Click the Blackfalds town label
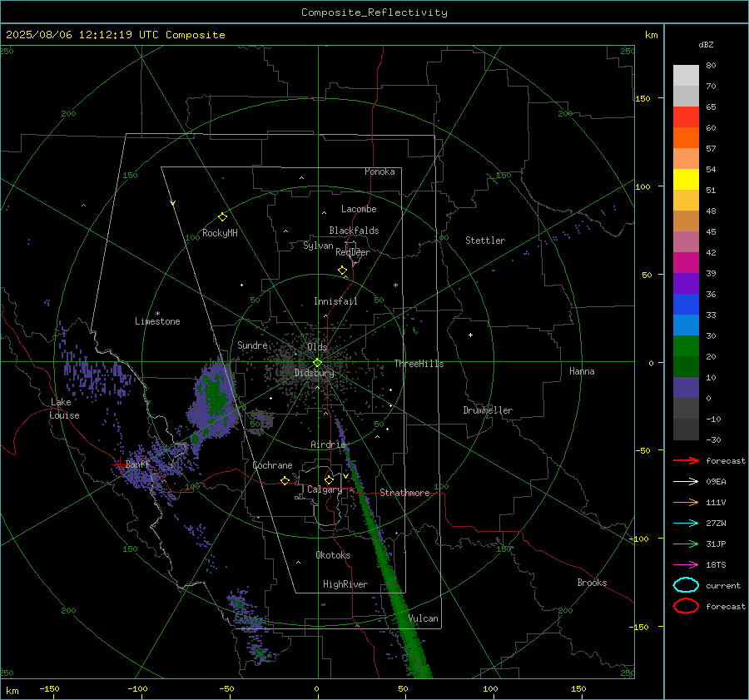The width and height of the screenshot is (749, 700). tap(354, 231)
